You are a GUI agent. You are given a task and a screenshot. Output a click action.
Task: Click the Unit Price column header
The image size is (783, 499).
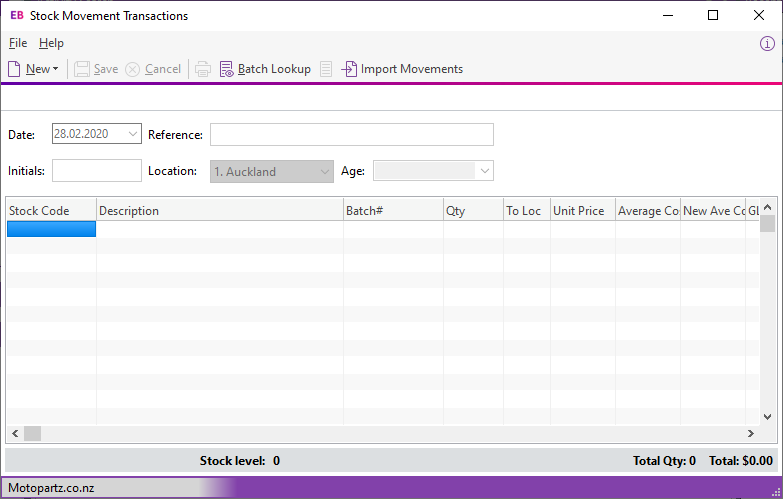[581, 211]
